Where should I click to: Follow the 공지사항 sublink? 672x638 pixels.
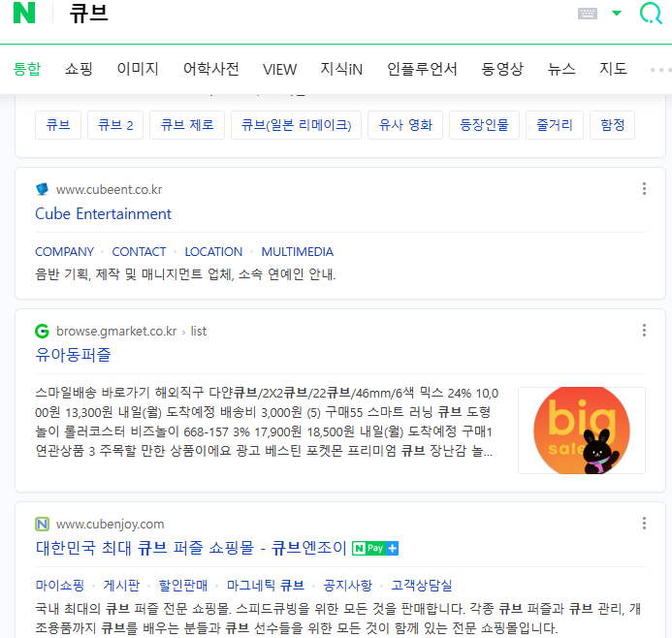(x=347, y=586)
